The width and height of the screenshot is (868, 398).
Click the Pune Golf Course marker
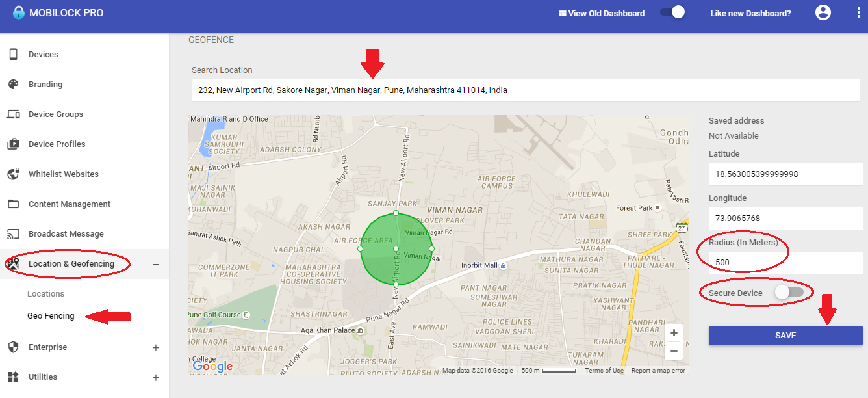point(246,315)
